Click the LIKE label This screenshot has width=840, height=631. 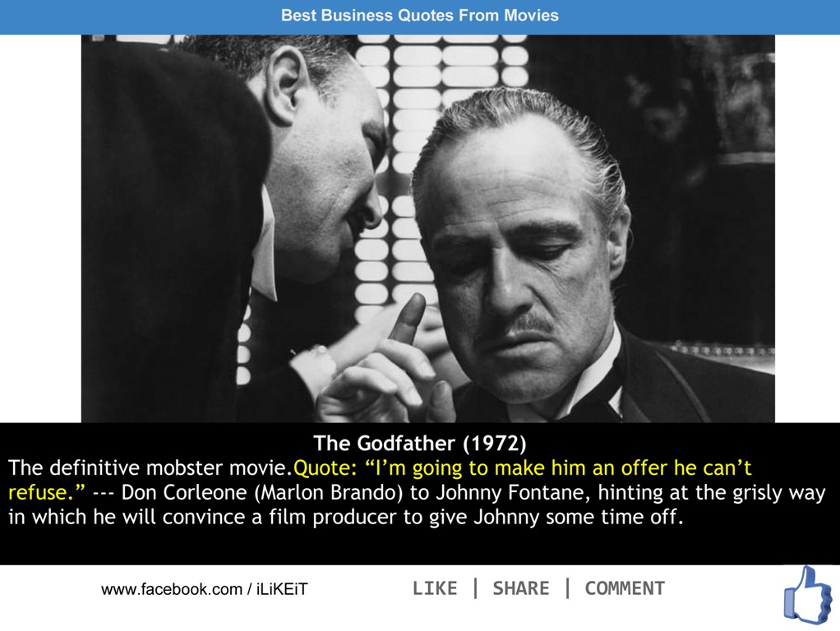coord(435,588)
